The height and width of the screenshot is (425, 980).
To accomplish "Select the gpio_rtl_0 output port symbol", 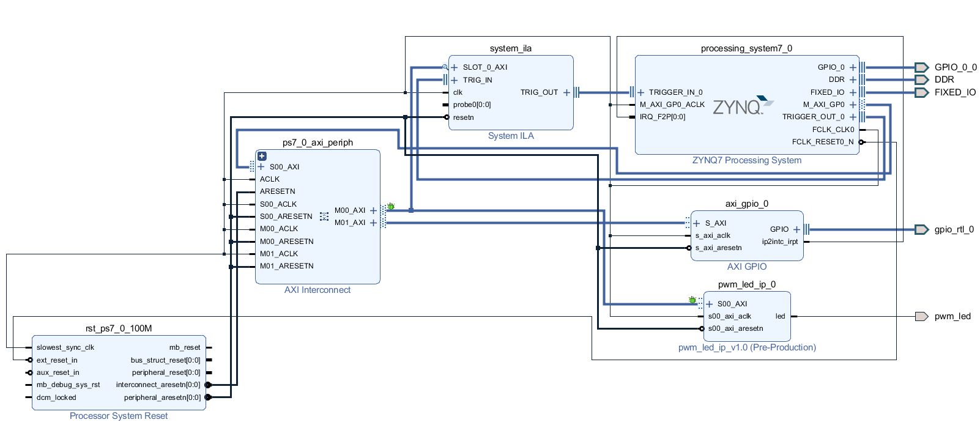I will point(922,229).
